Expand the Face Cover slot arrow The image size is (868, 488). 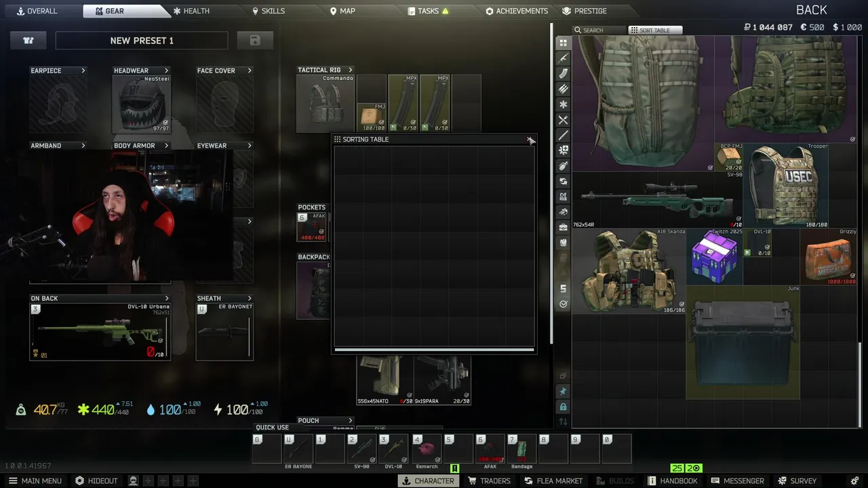coord(250,70)
